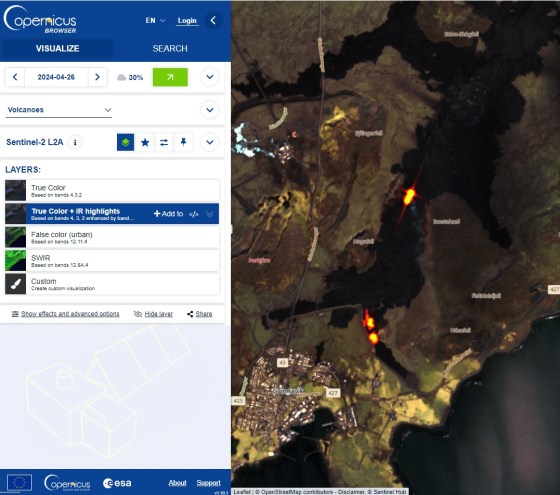The image size is (560, 495).
Task: Select the SWIR layer thumbnail
Action: click(x=15, y=260)
